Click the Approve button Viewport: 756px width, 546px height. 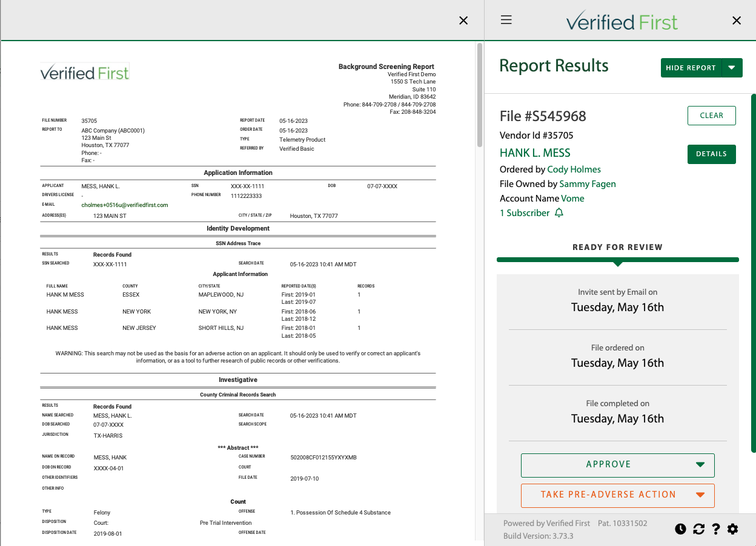point(608,464)
